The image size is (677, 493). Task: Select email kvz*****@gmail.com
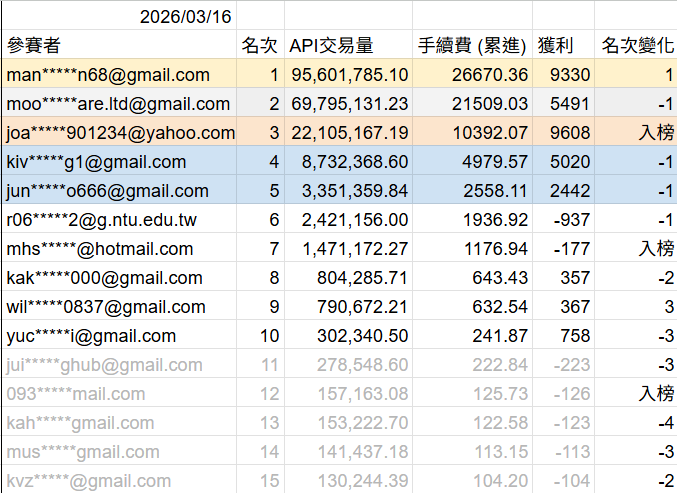point(89,481)
